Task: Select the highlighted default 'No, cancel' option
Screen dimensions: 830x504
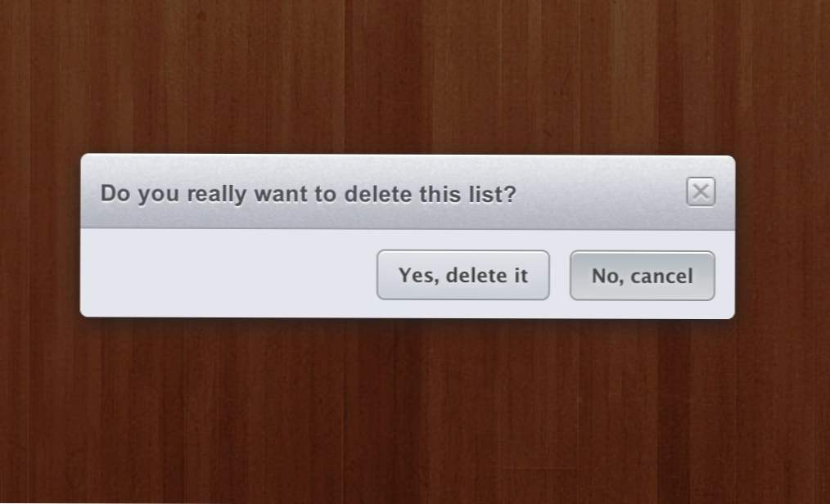Action: [x=642, y=276]
